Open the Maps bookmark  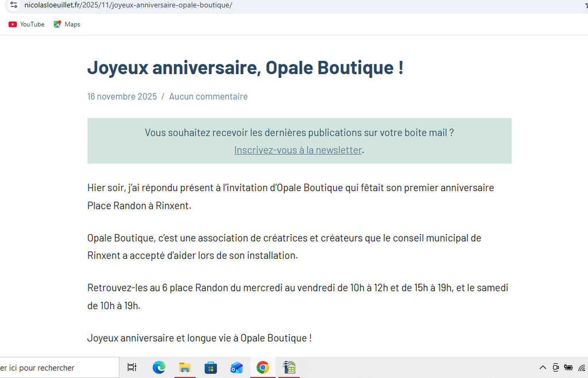click(x=67, y=24)
